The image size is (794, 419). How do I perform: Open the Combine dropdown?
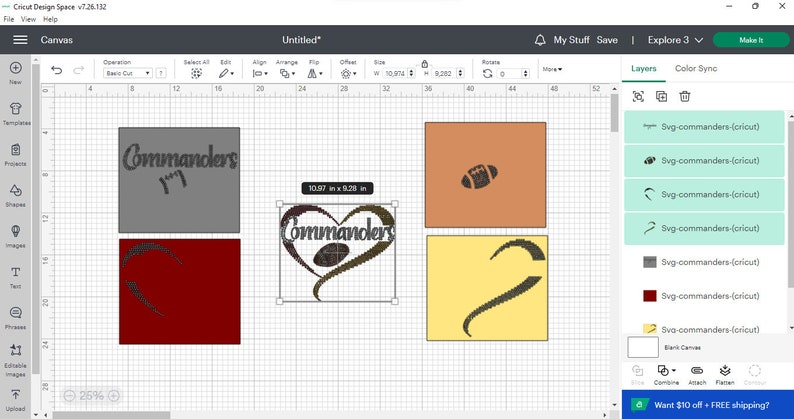click(666, 374)
